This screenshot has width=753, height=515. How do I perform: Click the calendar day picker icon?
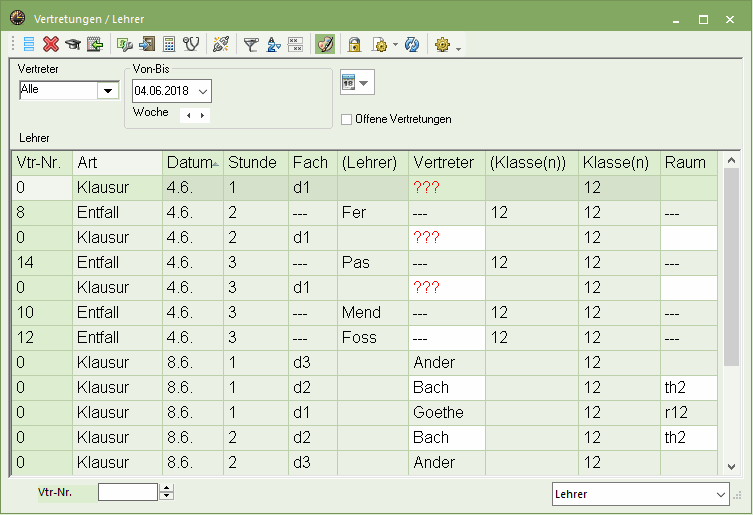pyautogui.click(x=349, y=82)
